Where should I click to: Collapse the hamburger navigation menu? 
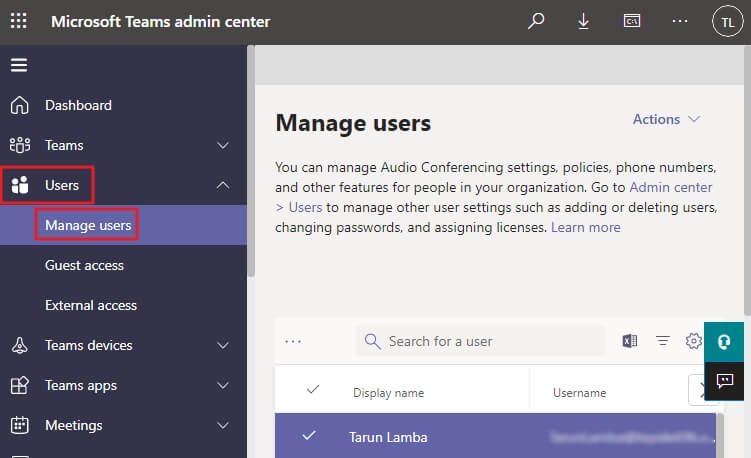[19, 66]
